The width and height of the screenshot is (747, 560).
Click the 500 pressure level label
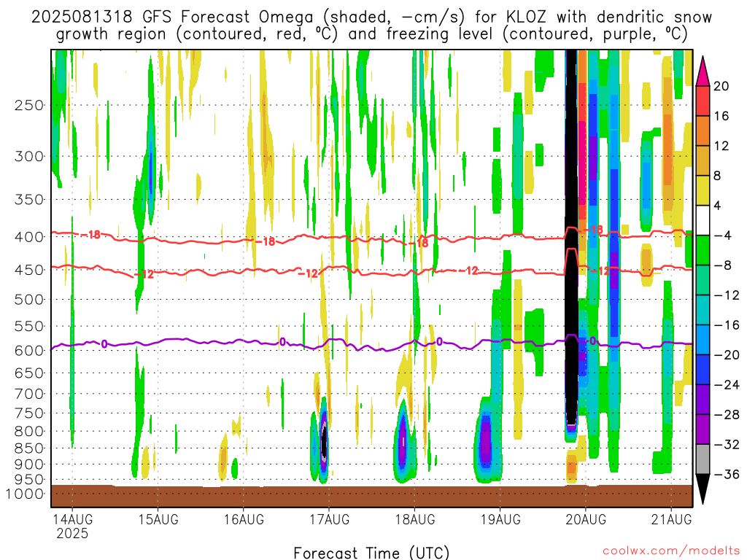coord(29,300)
